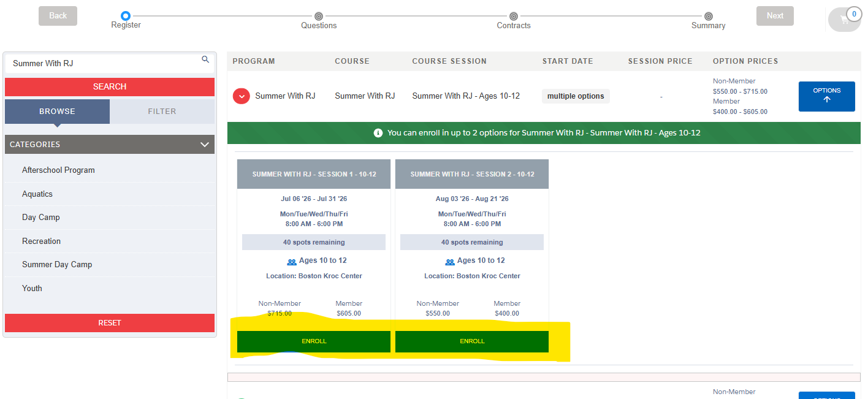Click the Session 1 - 10-12 card header
This screenshot has height=399, width=868.
314,174
